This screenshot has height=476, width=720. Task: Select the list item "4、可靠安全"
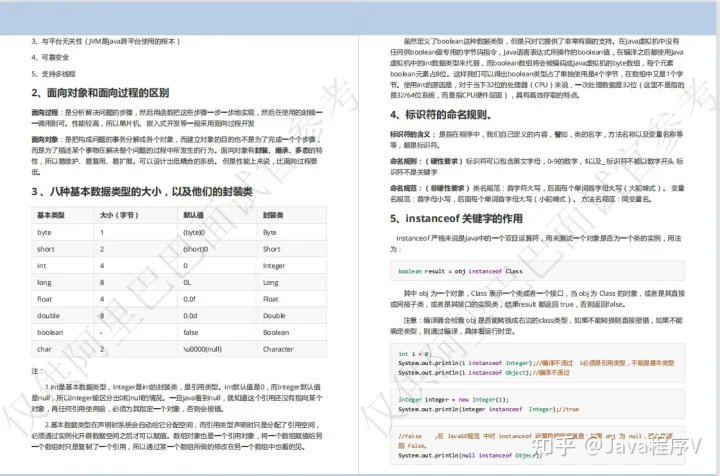click(x=50, y=57)
